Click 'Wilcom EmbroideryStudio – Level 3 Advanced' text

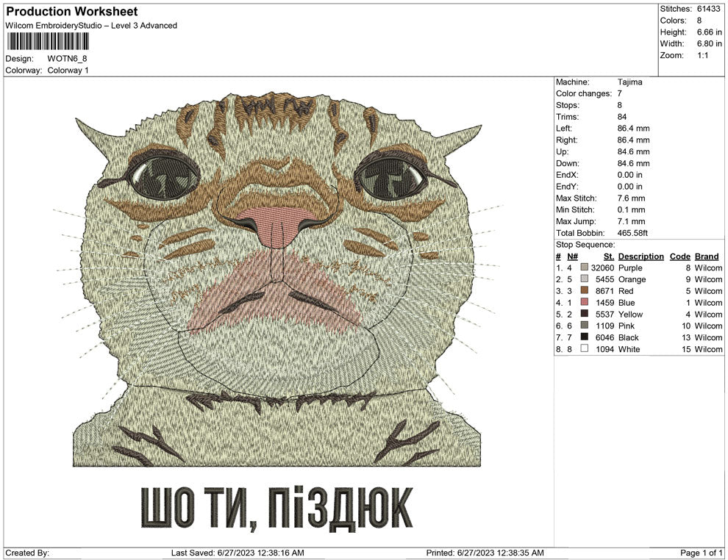[91, 26]
